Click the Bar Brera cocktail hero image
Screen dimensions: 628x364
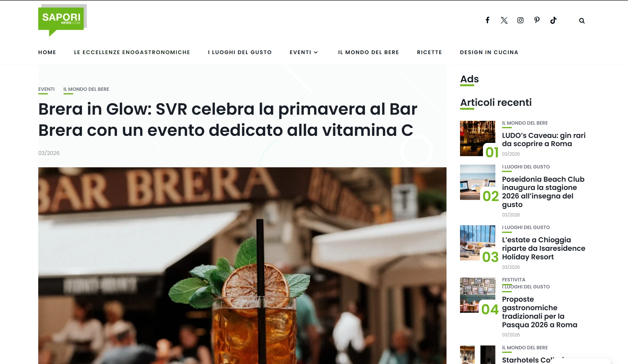pyautogui.click(x=242, y=266)
